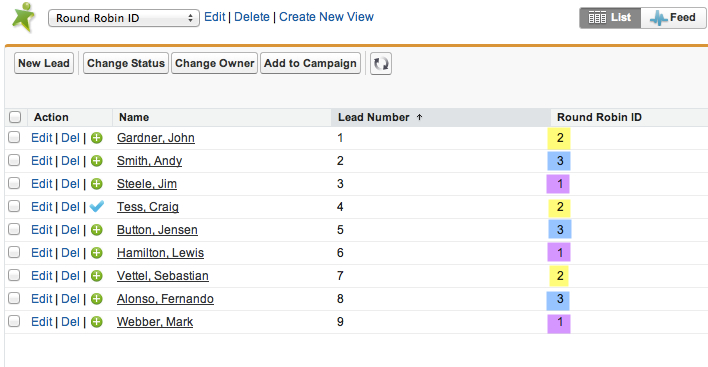Click the green plus icon for Hamilton, Lewis
Viewport: 708px width, 367px height.
coord(97,253)
